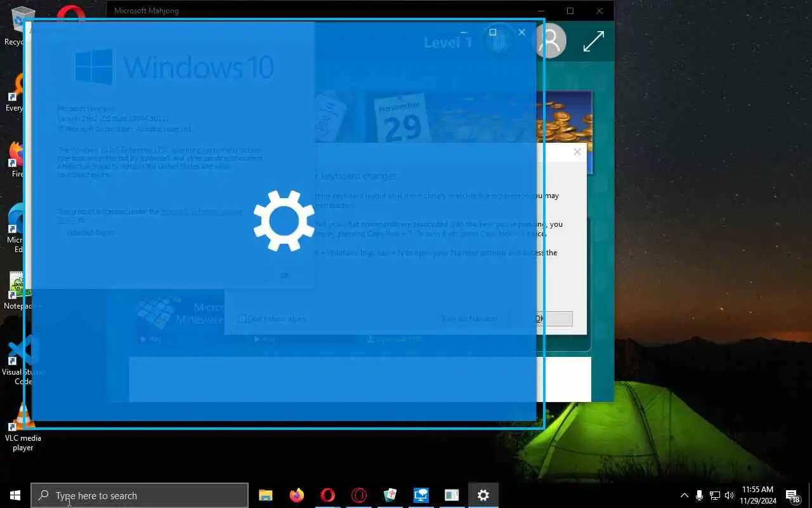Open the Windows Start menu
812x508 pixels.
(x=15, y=495)
